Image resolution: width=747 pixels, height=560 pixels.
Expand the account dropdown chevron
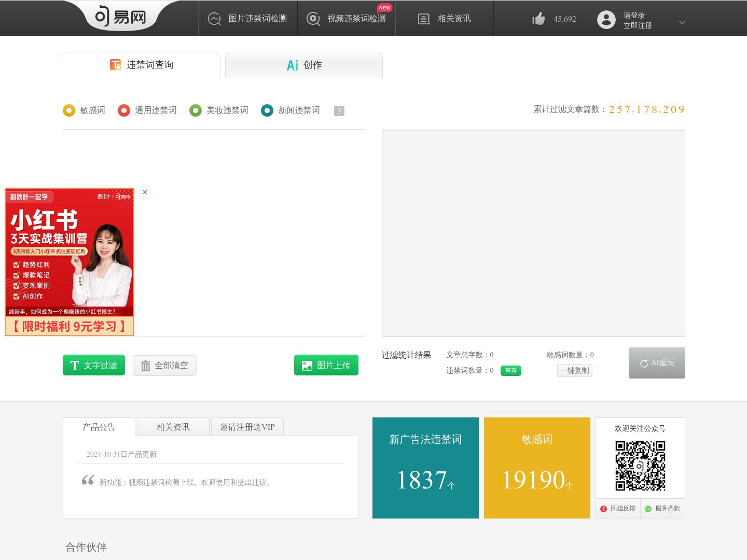pos(682,22)
